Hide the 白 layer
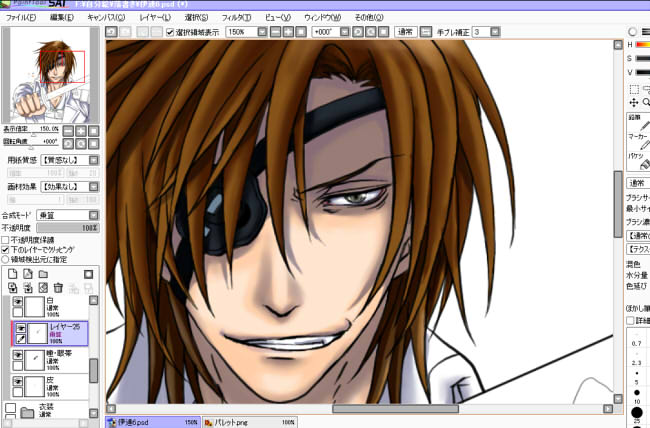 (17, 302)
